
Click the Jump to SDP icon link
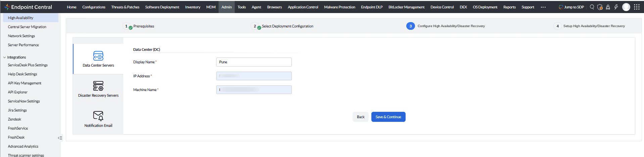tap(571, 7)
